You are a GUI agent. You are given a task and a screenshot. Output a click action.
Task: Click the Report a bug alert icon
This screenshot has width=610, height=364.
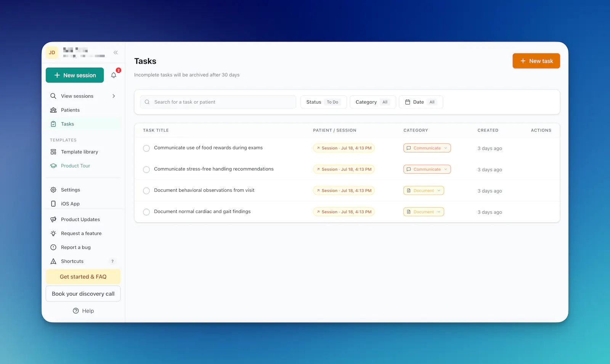[53, 247]
